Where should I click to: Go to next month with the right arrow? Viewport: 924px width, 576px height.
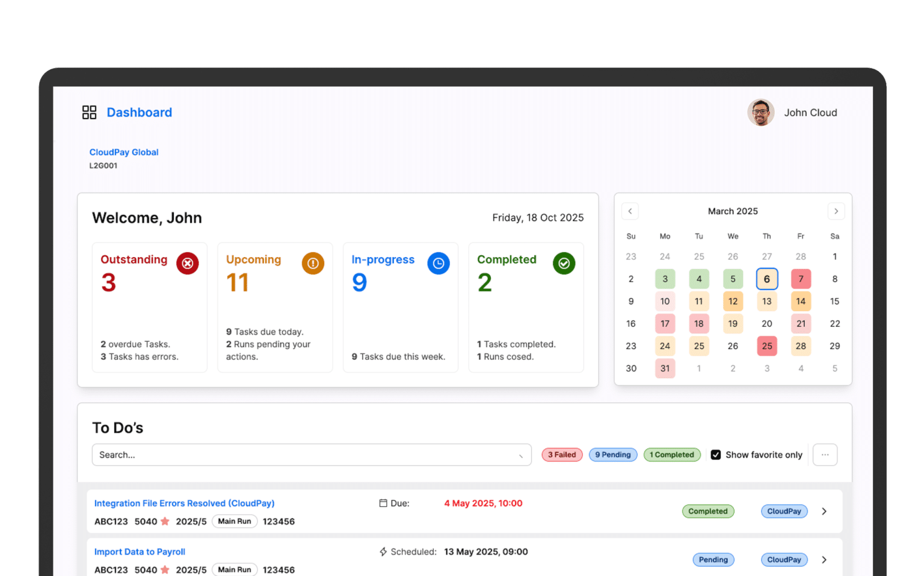pyautogui.click(x=836, y=211)
